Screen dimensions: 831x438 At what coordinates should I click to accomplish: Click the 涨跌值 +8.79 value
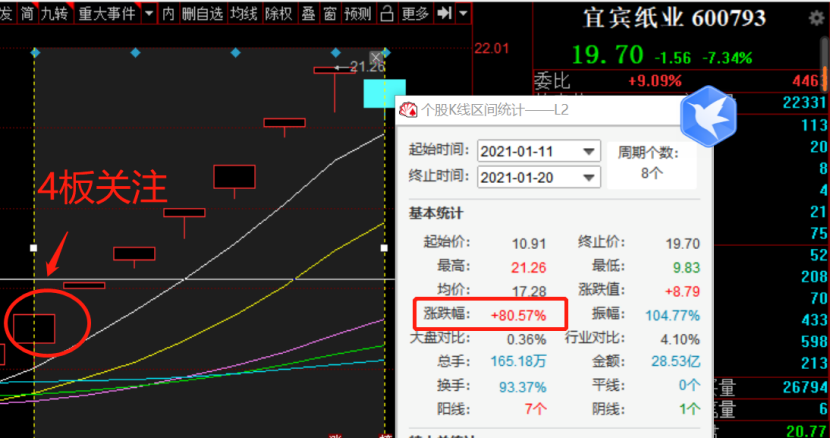pyautogui.click(x=683, y=292)
